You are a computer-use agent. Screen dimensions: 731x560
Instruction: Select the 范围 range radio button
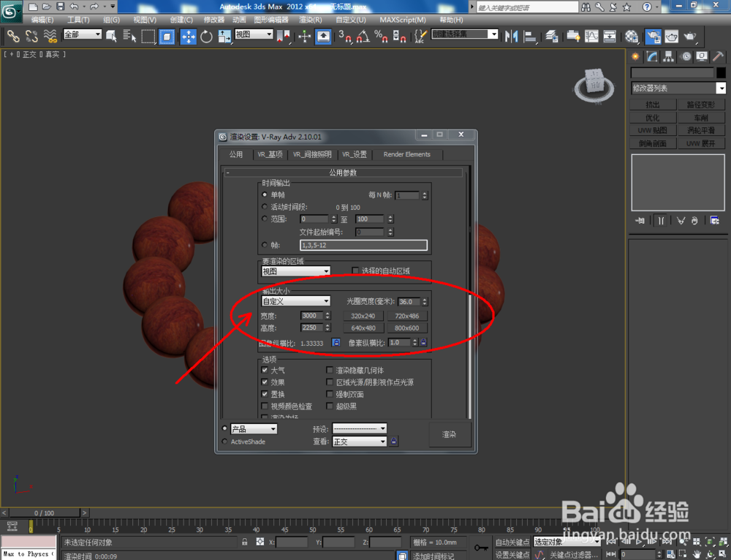[265, 219]
